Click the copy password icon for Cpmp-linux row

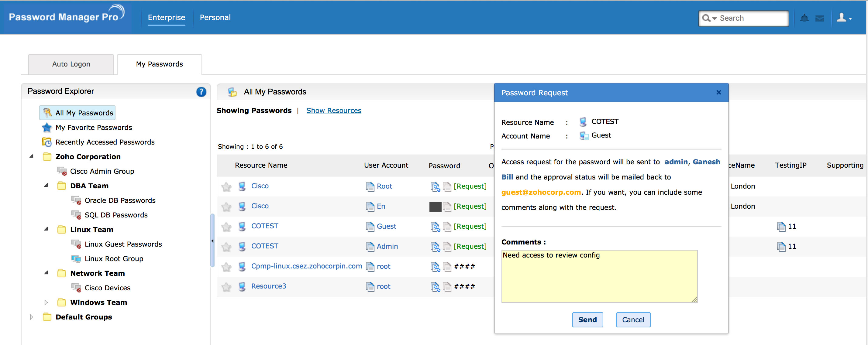click(447, 267)
